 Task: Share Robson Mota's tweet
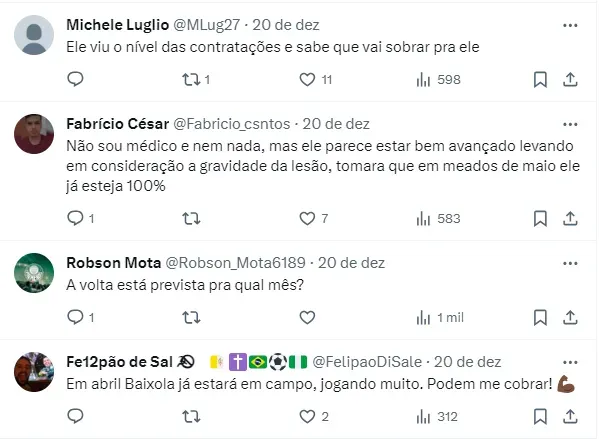tap(570, 318)
